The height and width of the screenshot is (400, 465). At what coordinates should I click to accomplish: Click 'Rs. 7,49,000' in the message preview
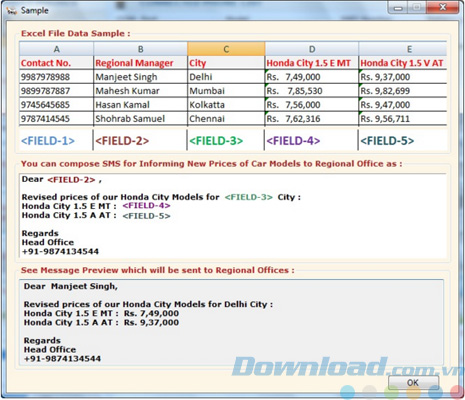(152, 313)
